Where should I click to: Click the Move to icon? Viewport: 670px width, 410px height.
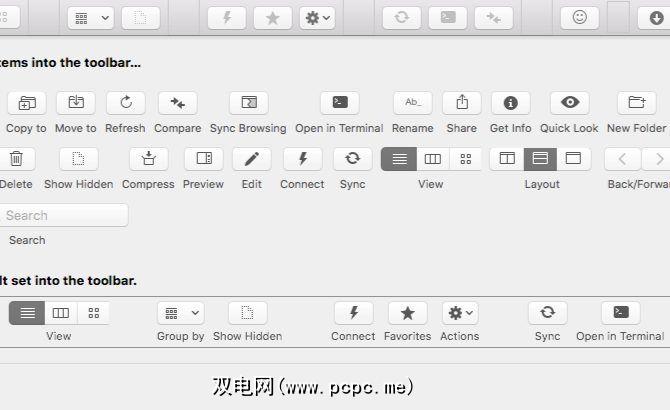click(x=76, y=103)
